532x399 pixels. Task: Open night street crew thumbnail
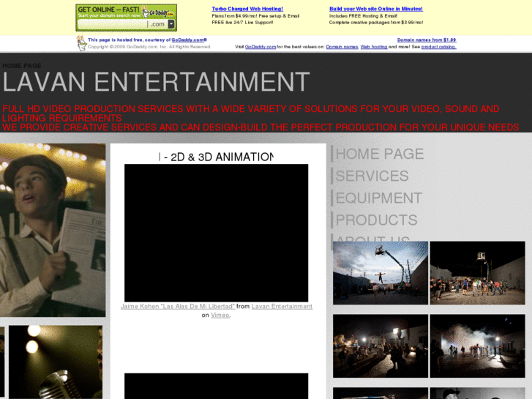point(381,346)
